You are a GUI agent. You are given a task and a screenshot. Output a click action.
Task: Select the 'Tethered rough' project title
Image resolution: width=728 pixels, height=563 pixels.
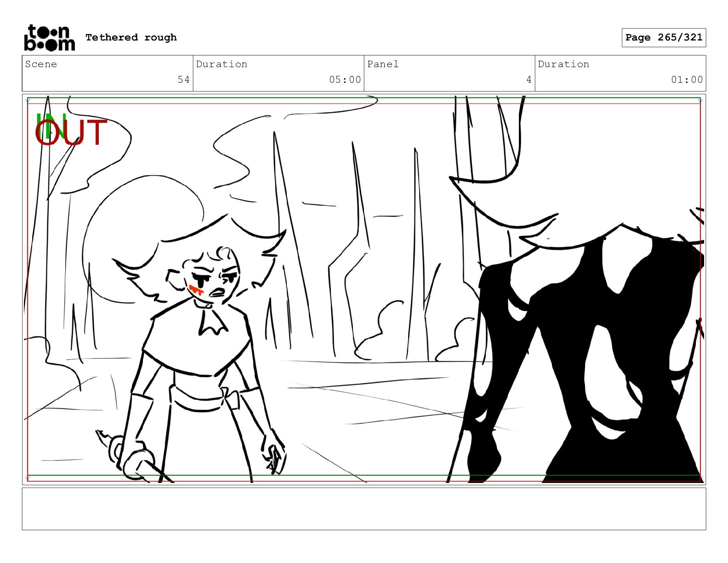131,37
